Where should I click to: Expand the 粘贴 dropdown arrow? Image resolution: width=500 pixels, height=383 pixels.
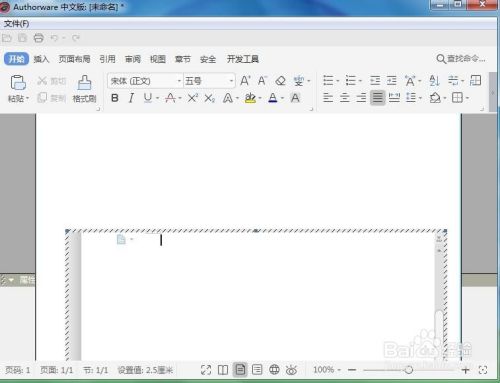pos(28,99)
